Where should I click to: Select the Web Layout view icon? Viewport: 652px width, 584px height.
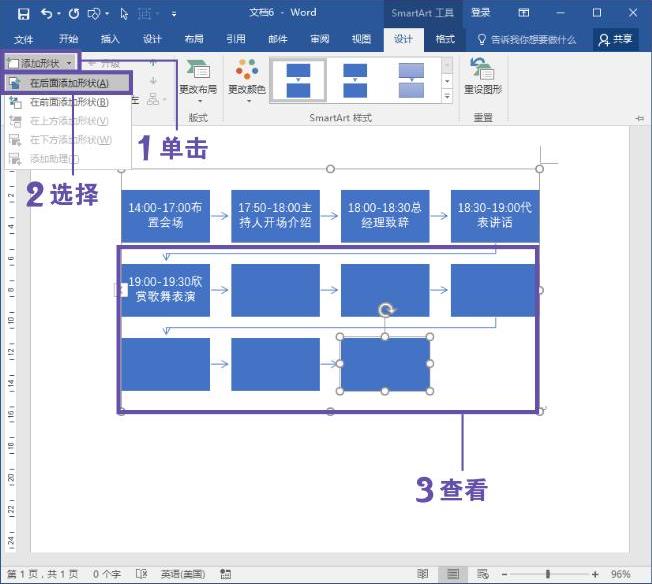point(483,574)
